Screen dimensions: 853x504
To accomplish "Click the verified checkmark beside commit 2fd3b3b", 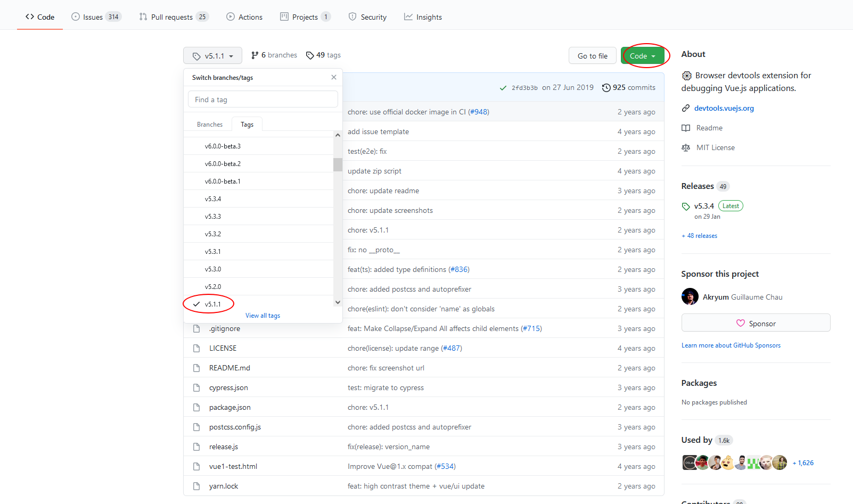I will [x=503, y=87].
